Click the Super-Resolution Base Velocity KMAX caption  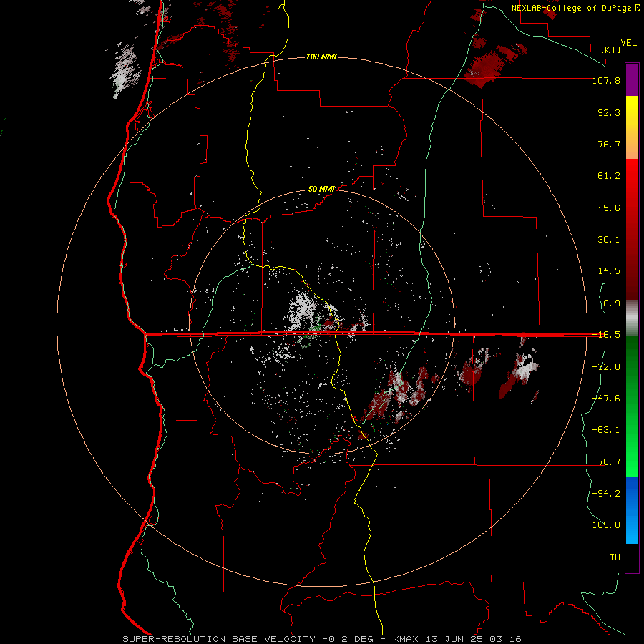(322, 639)
